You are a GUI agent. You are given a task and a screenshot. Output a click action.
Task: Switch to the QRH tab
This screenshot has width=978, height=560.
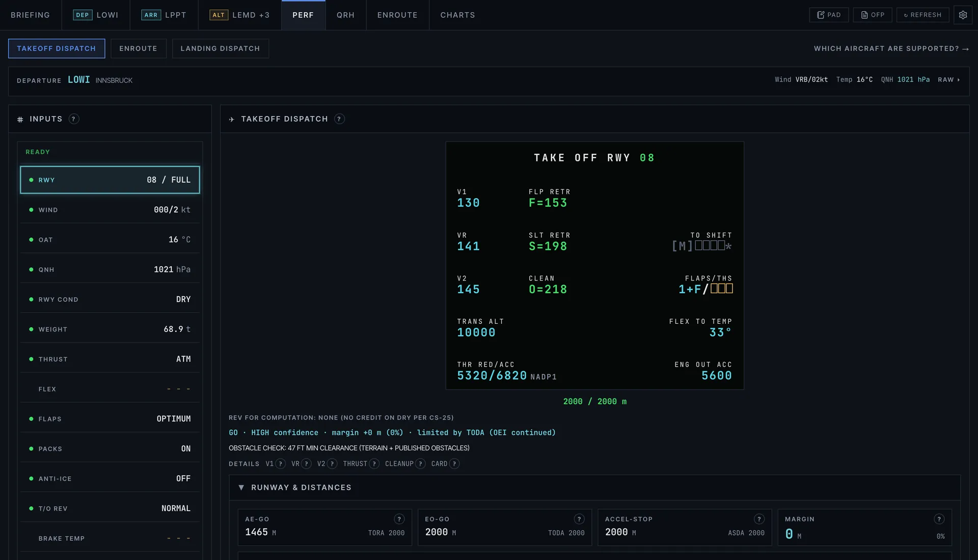[345, 15]
